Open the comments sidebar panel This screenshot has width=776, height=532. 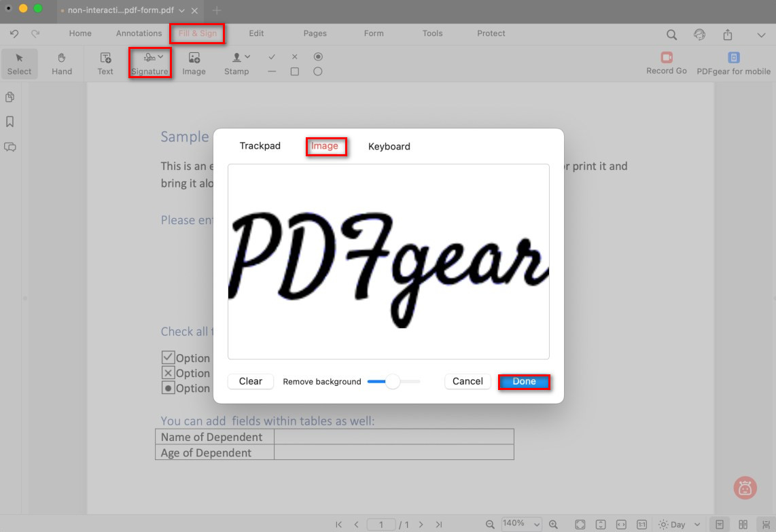(x=10, y=147)
